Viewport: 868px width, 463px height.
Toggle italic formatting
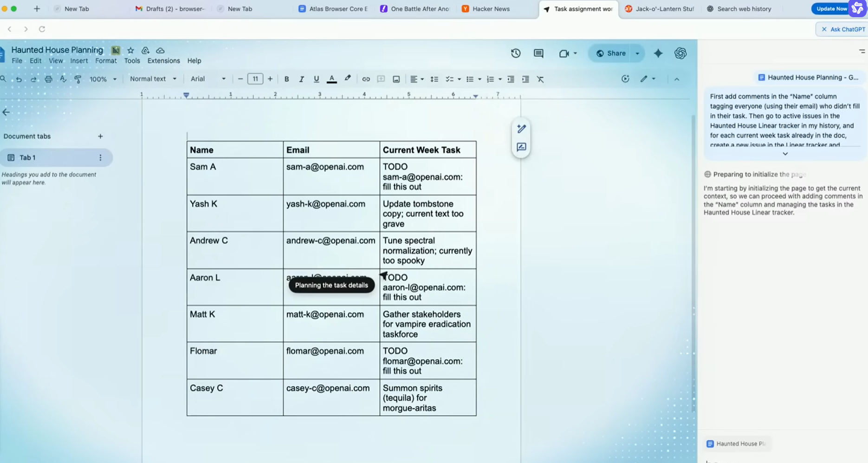click(301, 79)
